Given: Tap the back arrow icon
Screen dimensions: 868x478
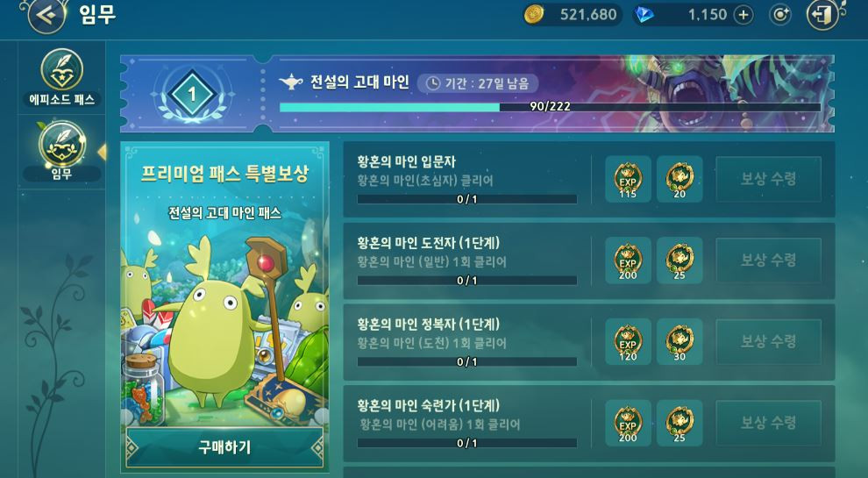Looking at the screenshot, I should [x=46, y=15].
